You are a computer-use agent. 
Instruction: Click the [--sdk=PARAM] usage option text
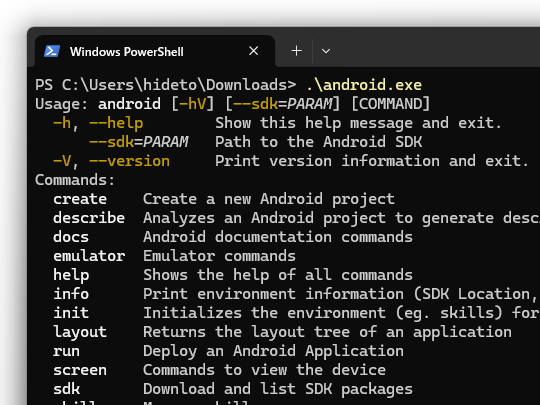tap(282, 104)
